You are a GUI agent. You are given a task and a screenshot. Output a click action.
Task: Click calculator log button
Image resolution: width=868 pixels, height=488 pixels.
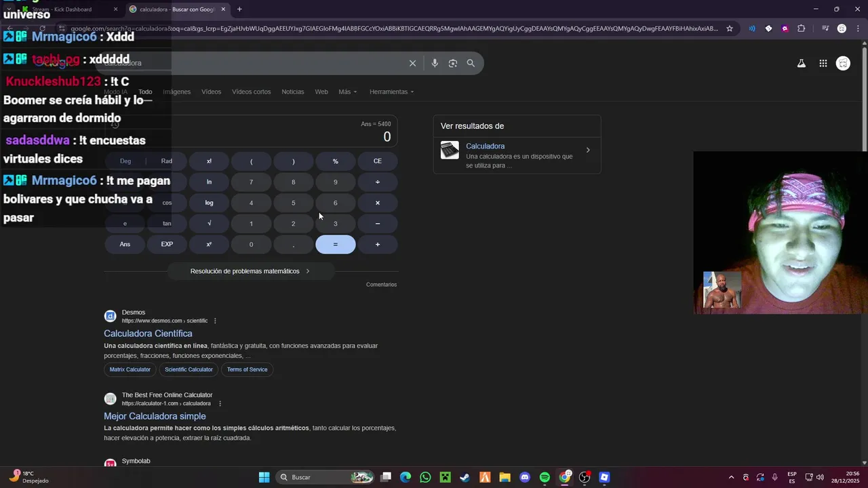tap(209, 203)
